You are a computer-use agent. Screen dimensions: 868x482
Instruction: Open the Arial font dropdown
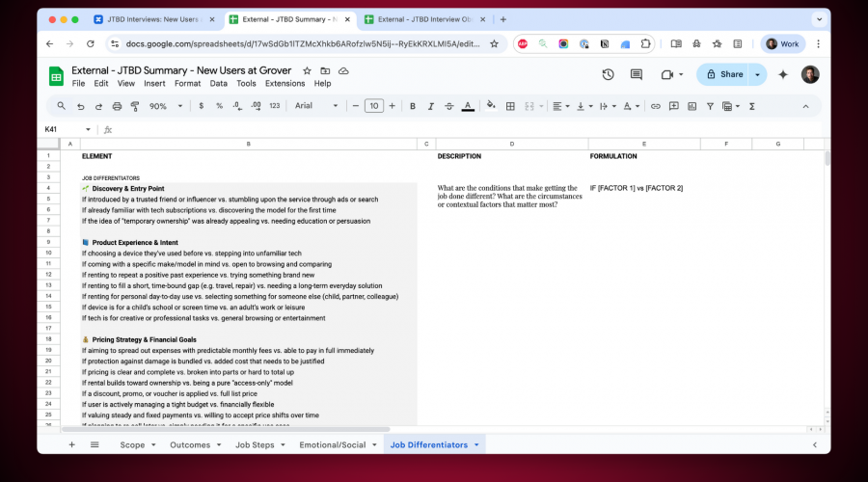click(x=315, y=106)
